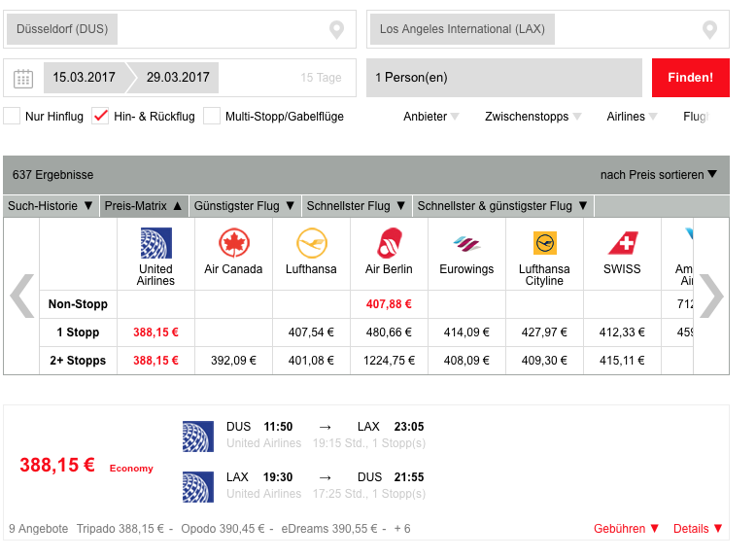Open the Such-Historie tab
756x559 pixels.
(51, 206)
